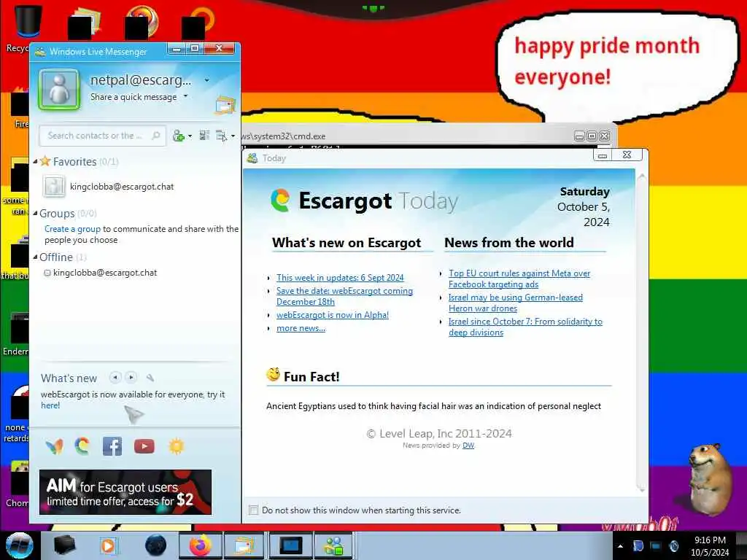Open the email inbox icon in Messenger
This screenshot has height=560, width=747.
[225, 105]
